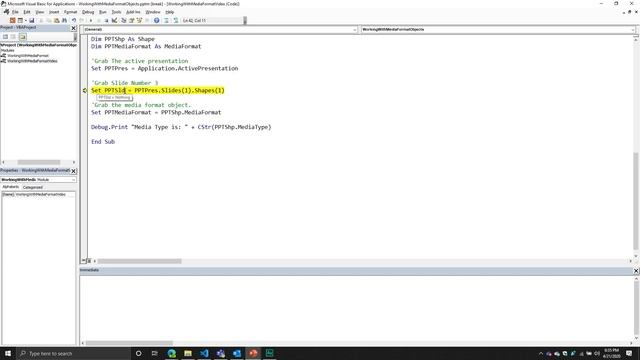Click the Paste toolbar icon

pyautogui.click(x=57, y=20)
